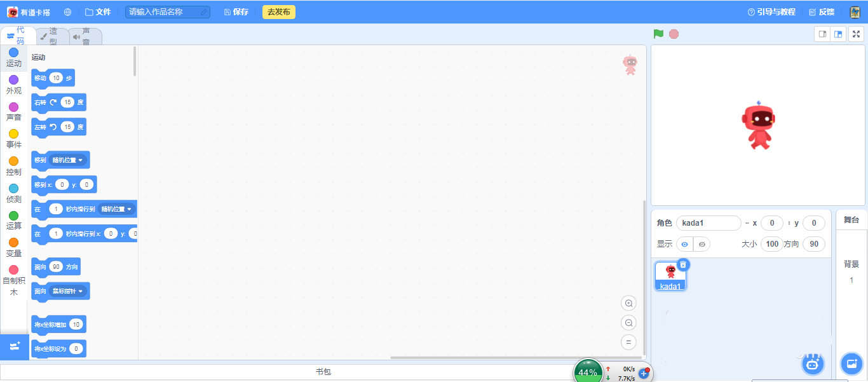The image size is (868, 382).
Task: Open 引导与教程 guide and tutorials
Action: (771, 12)
